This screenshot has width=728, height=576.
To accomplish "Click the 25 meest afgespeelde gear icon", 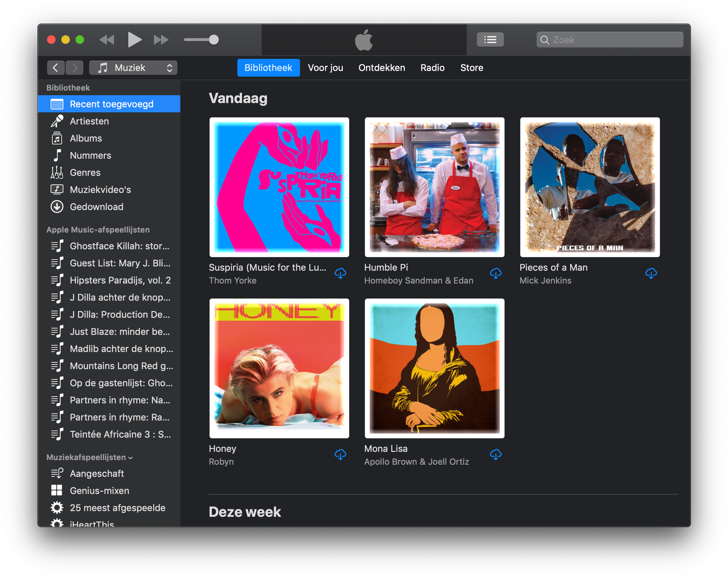I will 57,508.
